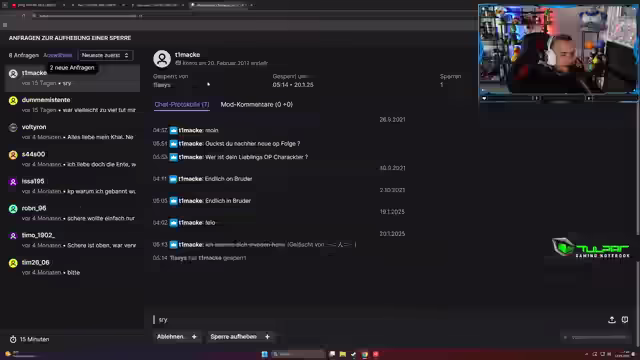
Task: Open the robn_96 unban request
Action: (73, 213)
